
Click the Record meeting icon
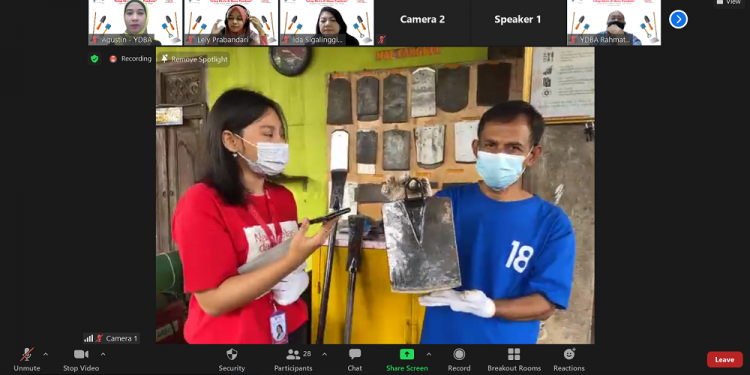[459, 354]
